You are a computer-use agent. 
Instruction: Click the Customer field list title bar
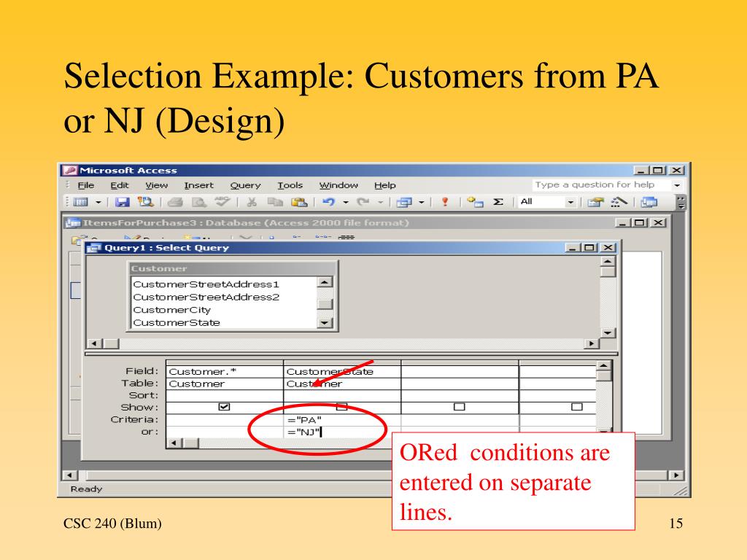tap(233, 268)
